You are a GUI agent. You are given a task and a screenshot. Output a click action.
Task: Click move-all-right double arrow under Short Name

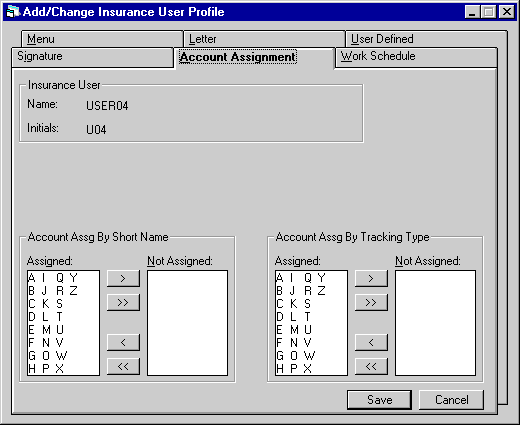coord(123,302)
